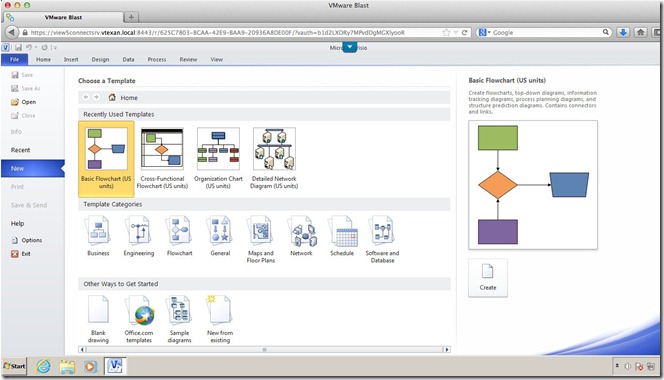Click Save in backstage menu
The height and width of the screenshot is (380, 664).
22,75
